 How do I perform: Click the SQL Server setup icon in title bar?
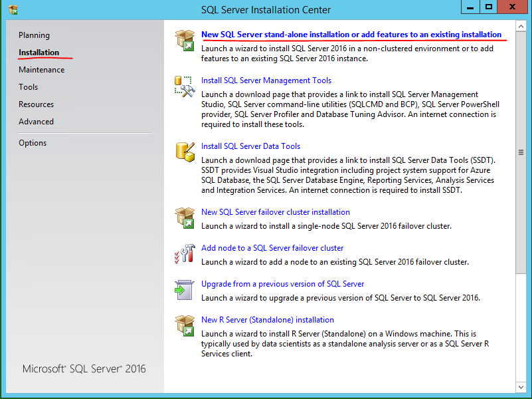click(13, 10)
